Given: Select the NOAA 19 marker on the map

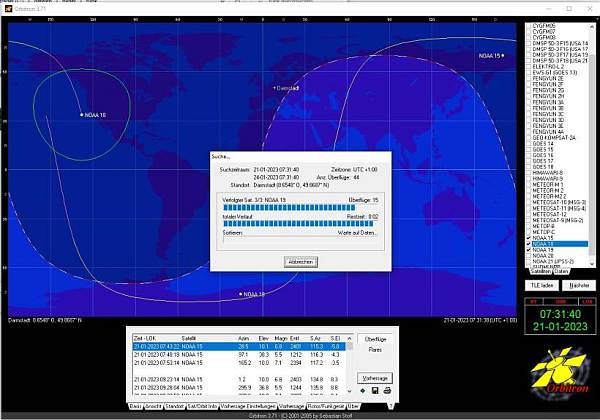Looking at the screenshot, I should pyautogui.click(x=241, y=294).
